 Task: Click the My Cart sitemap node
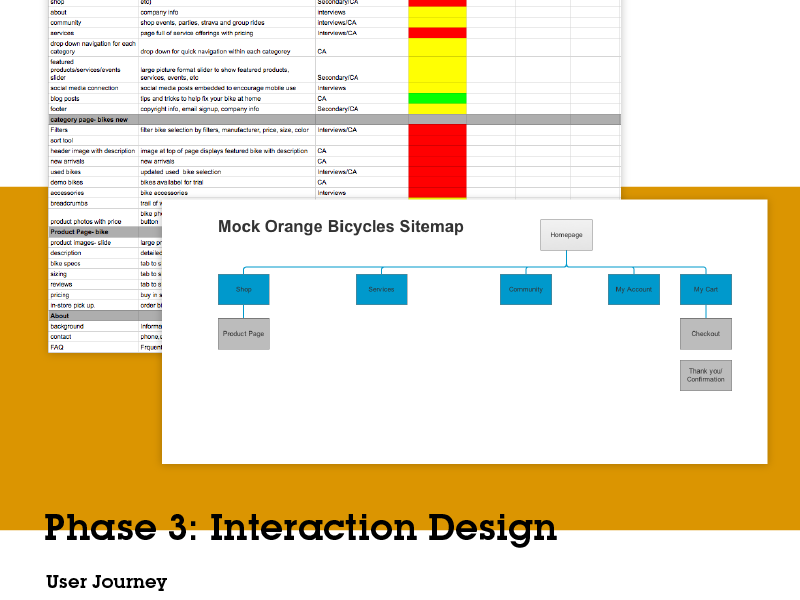[x=706, y=289]
